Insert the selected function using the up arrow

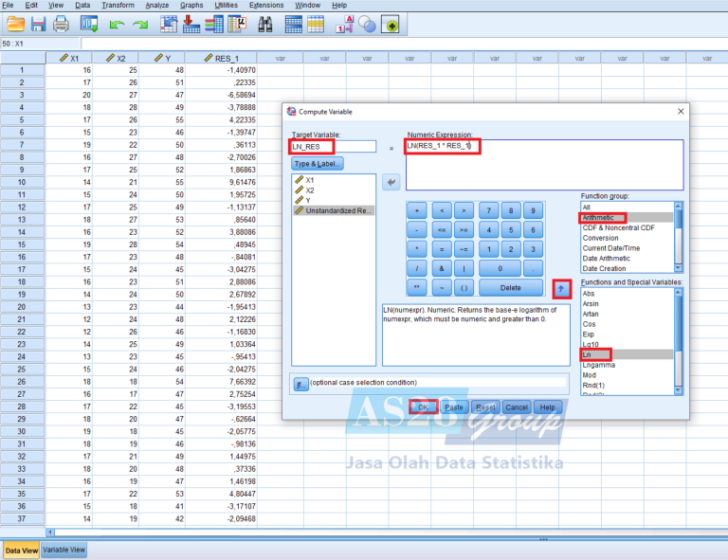tap(559, 286)
